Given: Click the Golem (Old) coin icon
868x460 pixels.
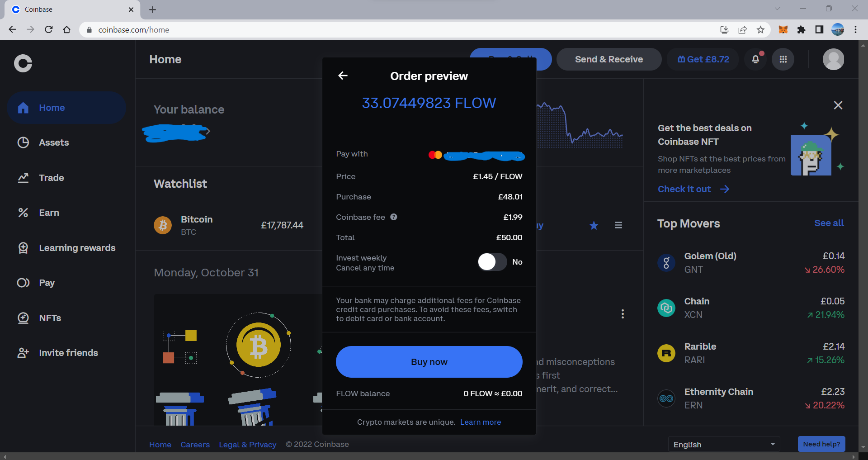Looking at the screenshot, I should tap(666, 263).
